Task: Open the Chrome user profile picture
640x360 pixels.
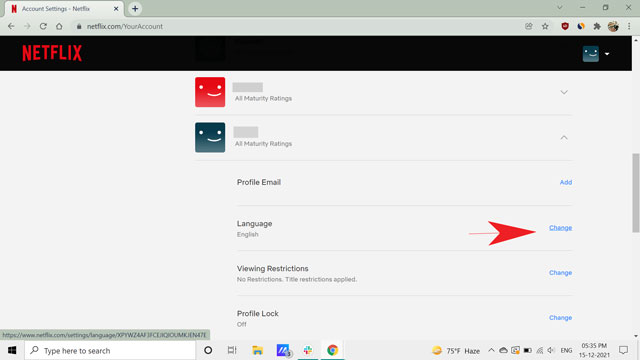Action: [x=613, y=27]
